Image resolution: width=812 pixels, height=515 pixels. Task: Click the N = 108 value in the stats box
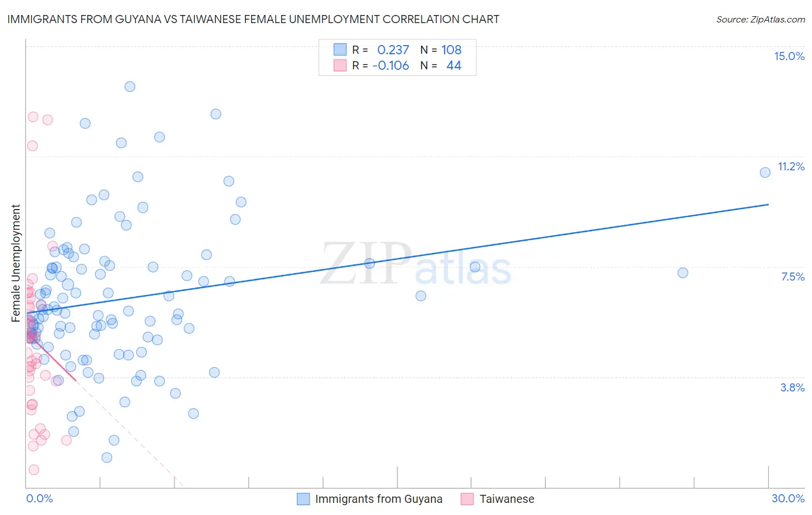coord(441,50)
